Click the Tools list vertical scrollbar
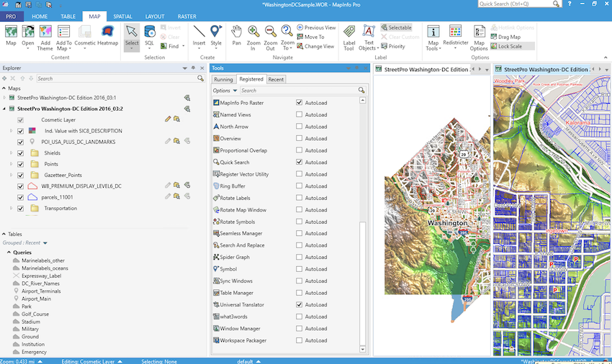 (x=363, y=282)
